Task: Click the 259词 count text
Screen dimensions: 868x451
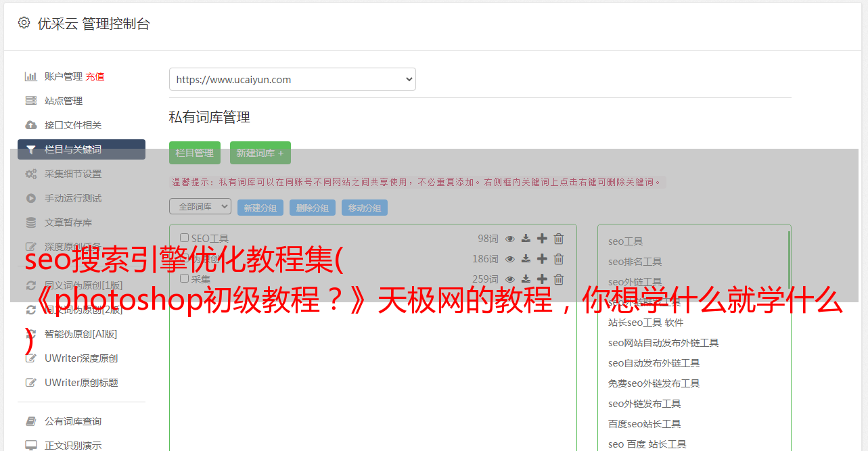Action: coord(485,279)
